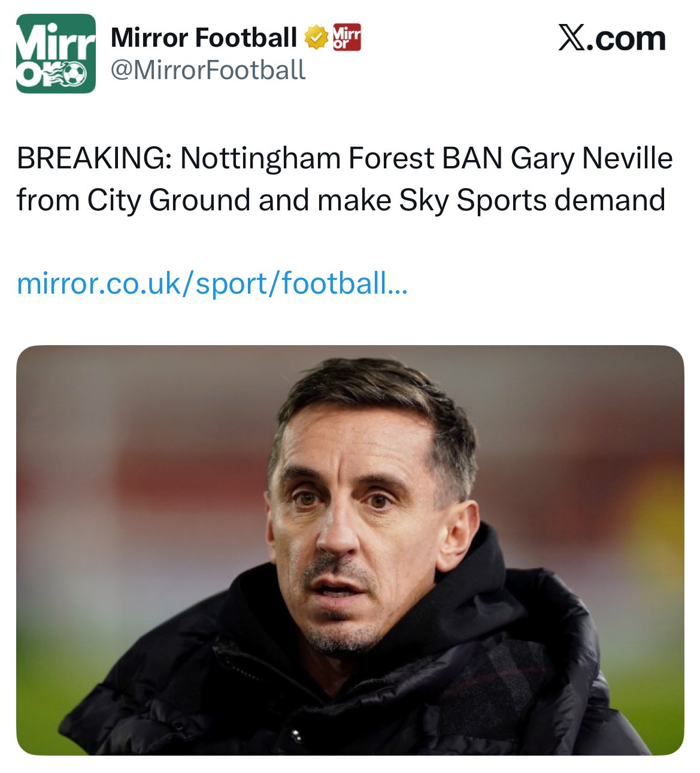Click the X logo
The width and height of the screenshot is (700, 773).
click(x=573, y=38)
